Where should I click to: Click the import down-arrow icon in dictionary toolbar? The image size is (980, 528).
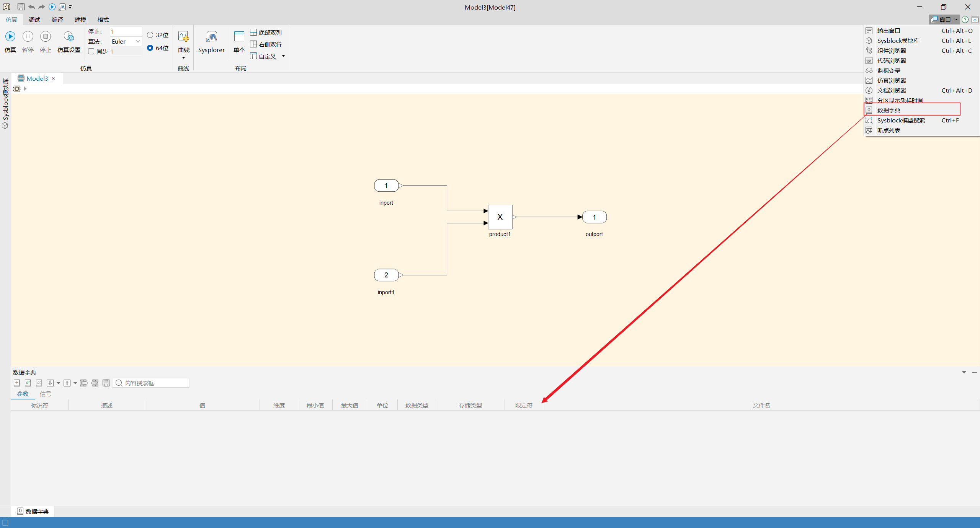click(x=50, y=383)
